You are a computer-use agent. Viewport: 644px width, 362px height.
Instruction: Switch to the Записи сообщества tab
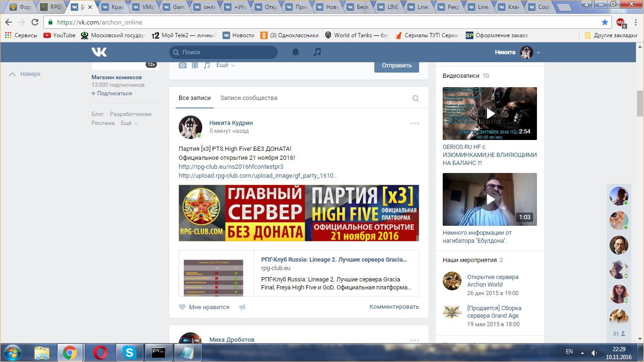click(x=248, y=98)
